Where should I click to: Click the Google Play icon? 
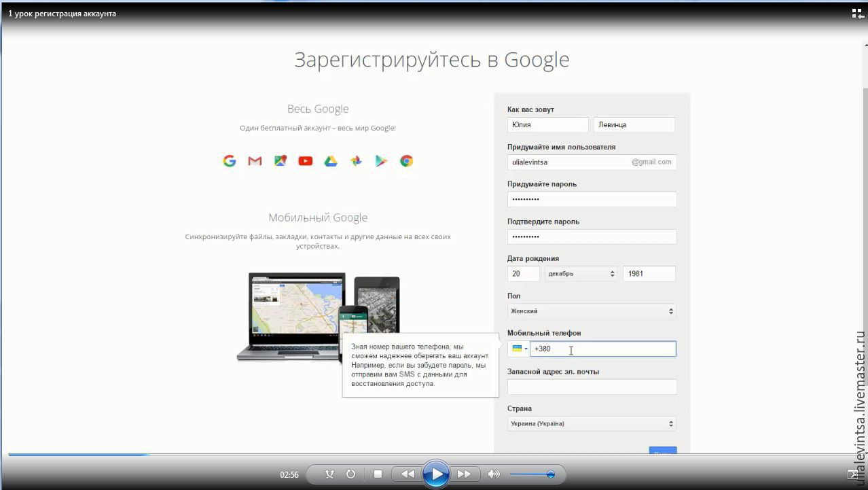click(x=381, y=161)
